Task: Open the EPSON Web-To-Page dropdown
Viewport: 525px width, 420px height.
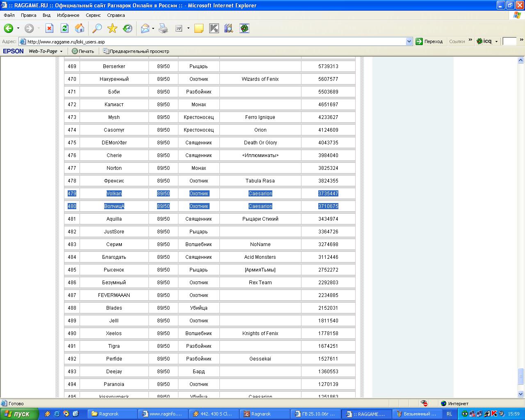Action: tap(61, 51)
